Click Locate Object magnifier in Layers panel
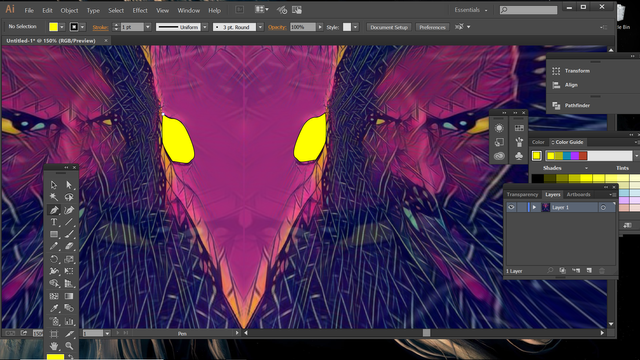This screenshot has height=360, width=640. (x=550, y=271)
